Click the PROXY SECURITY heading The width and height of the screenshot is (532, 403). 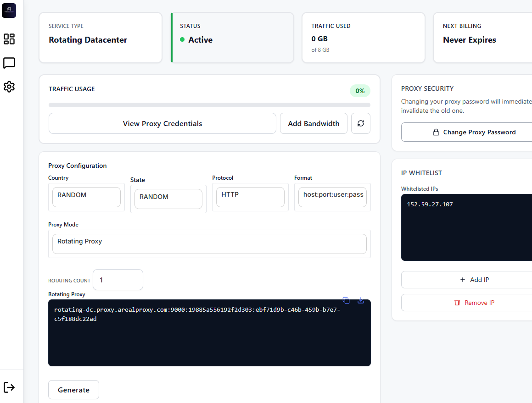[427, 88]
